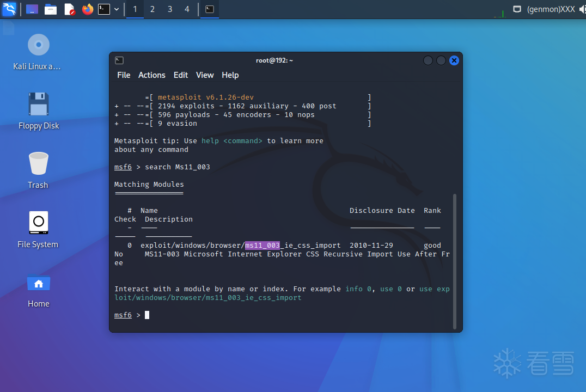586x392 pixels.
Task: Select the Trash desktop icon
Action: tap(38, 170)
